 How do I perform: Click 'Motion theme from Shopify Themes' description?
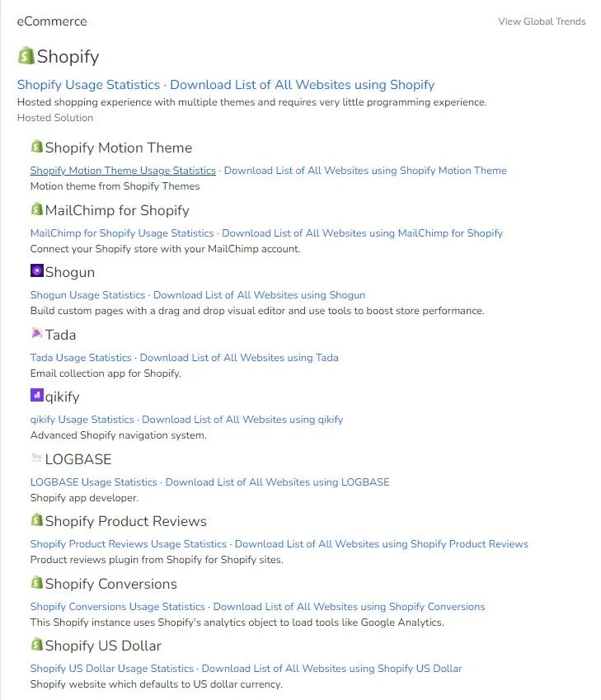(115, 186)
